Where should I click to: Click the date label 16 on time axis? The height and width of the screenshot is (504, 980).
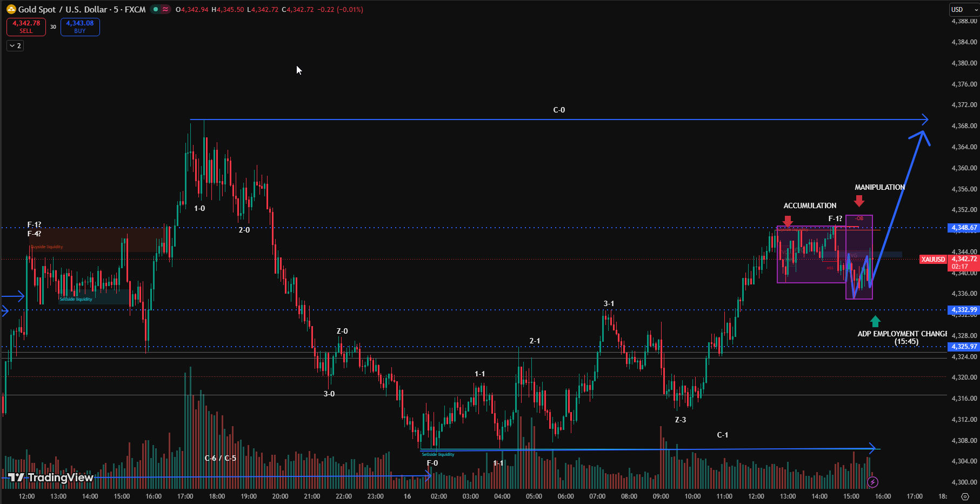(407, 496)
